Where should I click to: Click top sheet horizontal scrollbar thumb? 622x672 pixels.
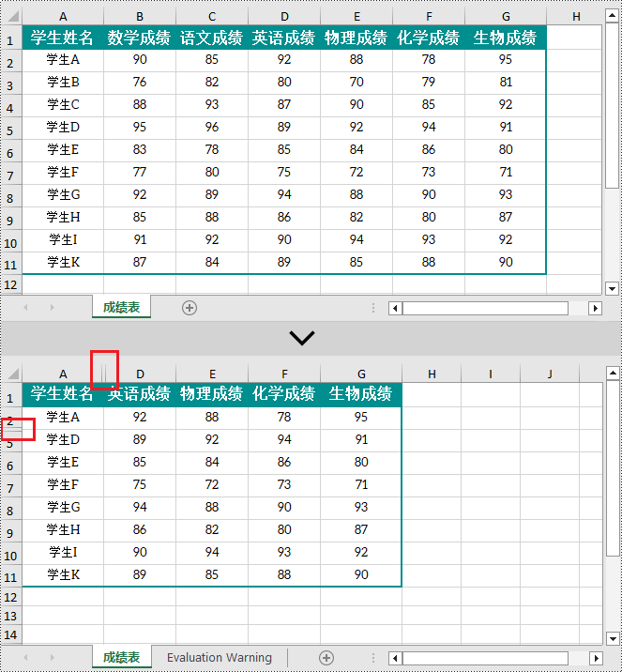(485, 308)
